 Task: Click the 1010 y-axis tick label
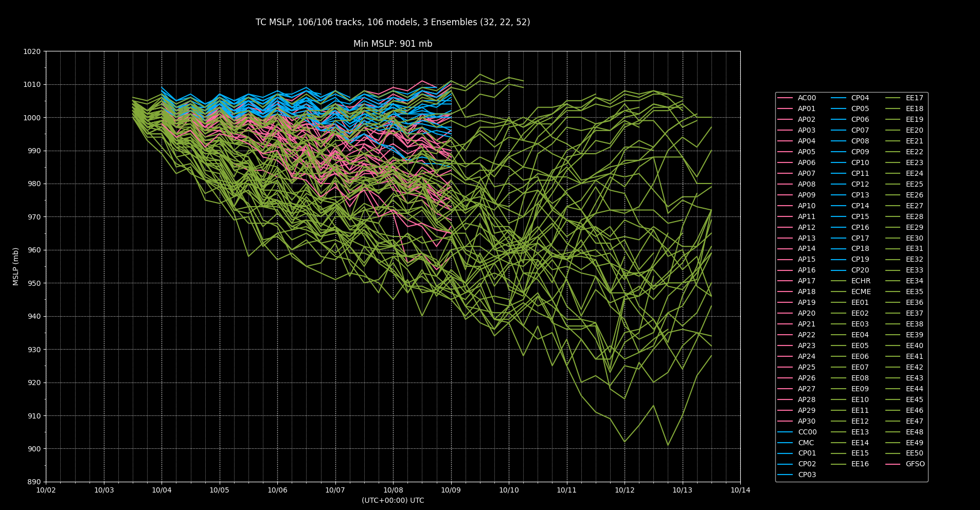tap(32, 84)
